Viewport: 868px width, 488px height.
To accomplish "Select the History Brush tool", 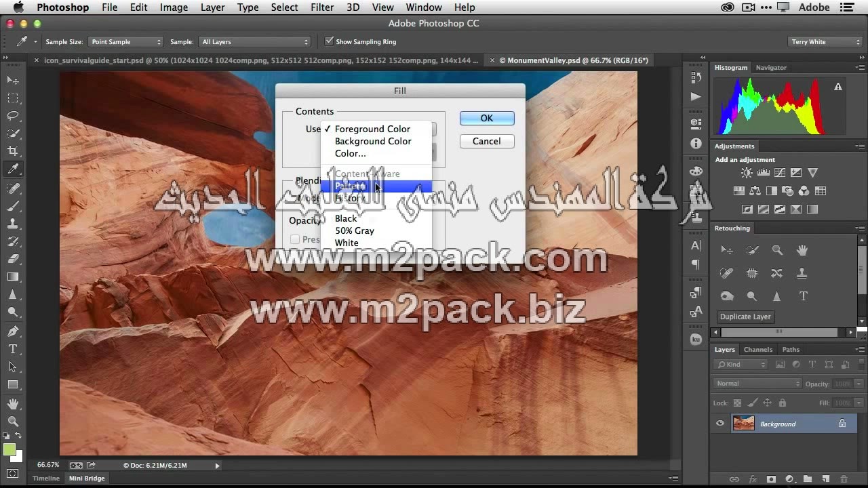I will (x=13, y=241).
